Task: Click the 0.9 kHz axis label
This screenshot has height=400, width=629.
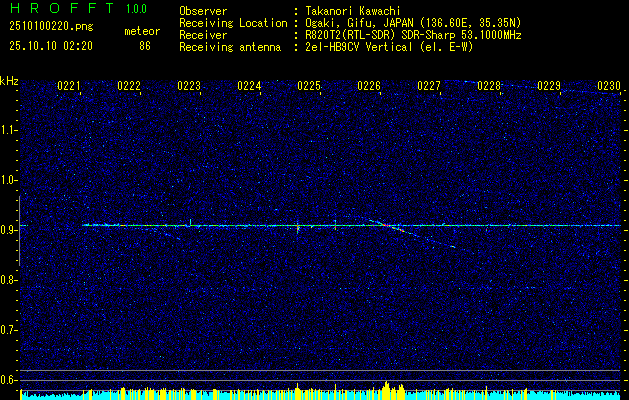Action: tap(9, 230)
